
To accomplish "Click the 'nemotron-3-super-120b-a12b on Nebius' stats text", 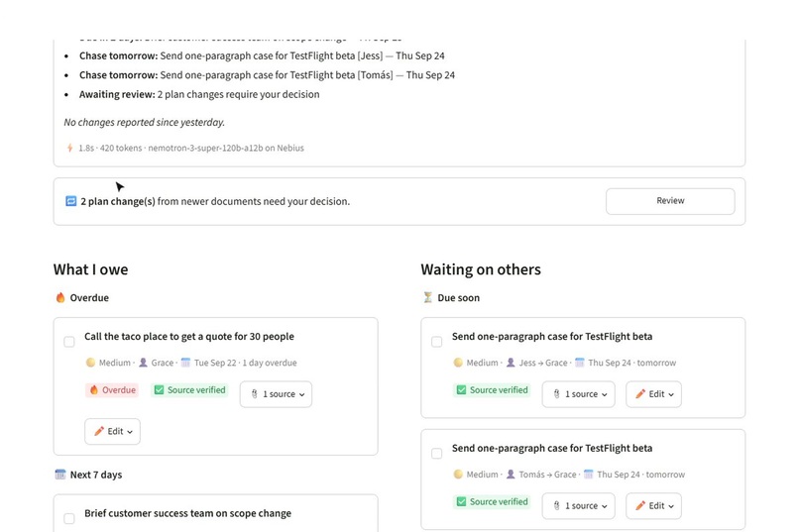I will 226,149.
